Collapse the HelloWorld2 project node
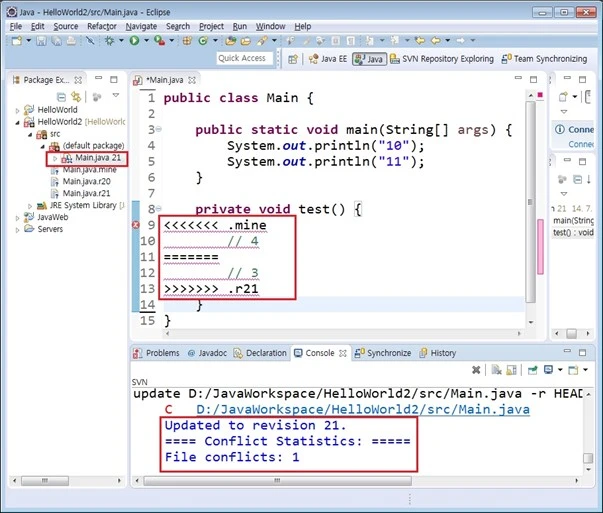The width and height of the screenshot is (603, 513). click(x=17, y=122)
